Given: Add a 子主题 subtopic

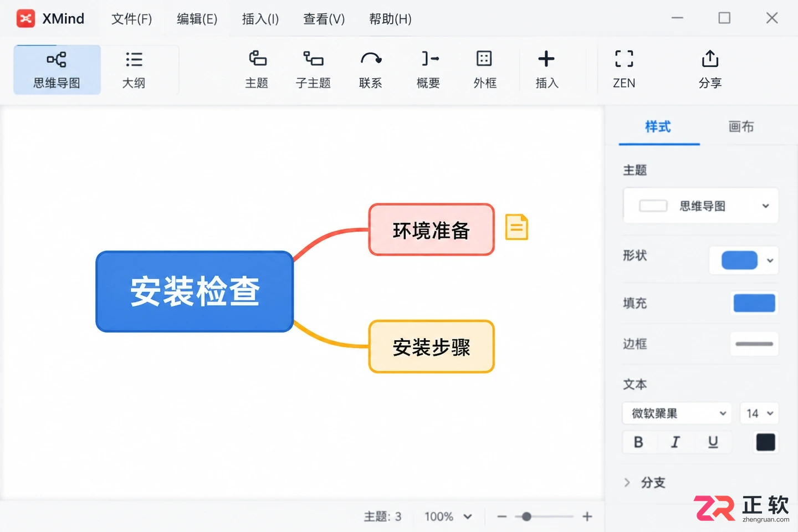Looking at the screenshot, I should tap(313, 70).
